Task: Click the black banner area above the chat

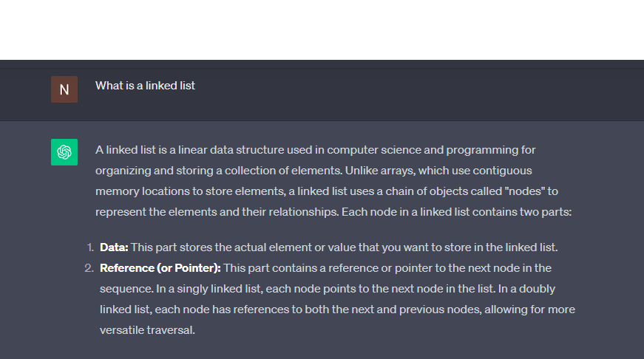Action: (x=322, y=30)
